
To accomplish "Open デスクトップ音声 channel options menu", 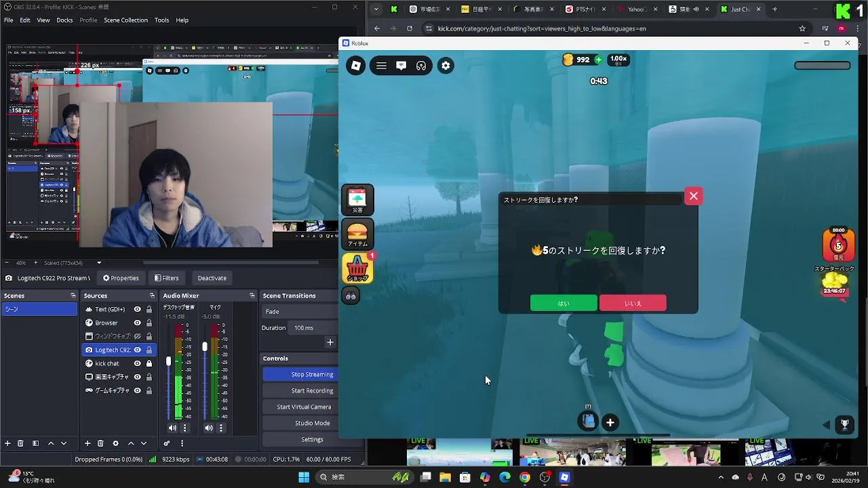I will coord(184,428).
